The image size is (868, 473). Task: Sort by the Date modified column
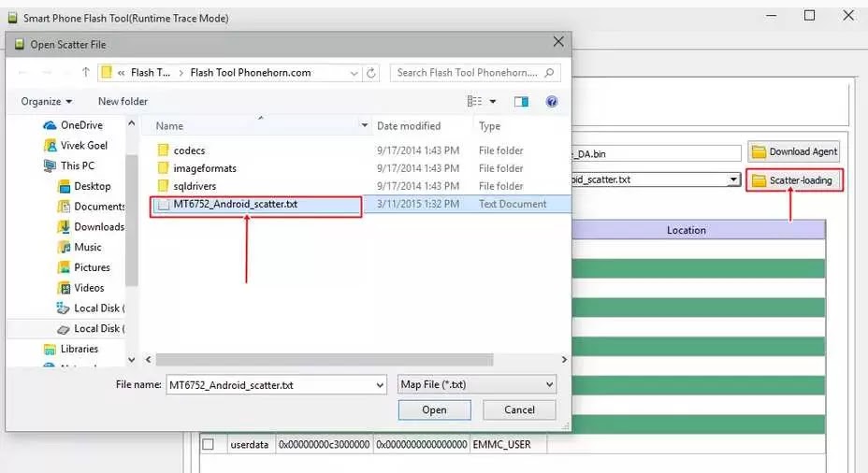[x=409, y=126]
